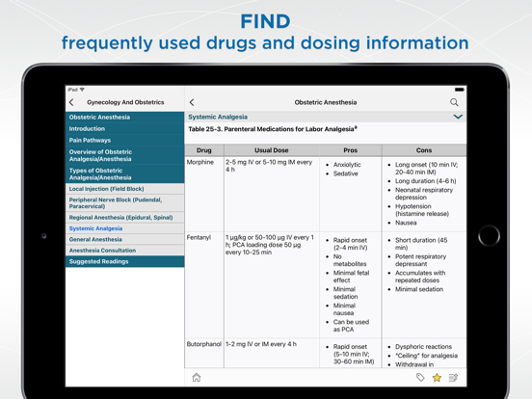
Task: Tap the Usual Dose column header
Action: [x=272, y=150]
